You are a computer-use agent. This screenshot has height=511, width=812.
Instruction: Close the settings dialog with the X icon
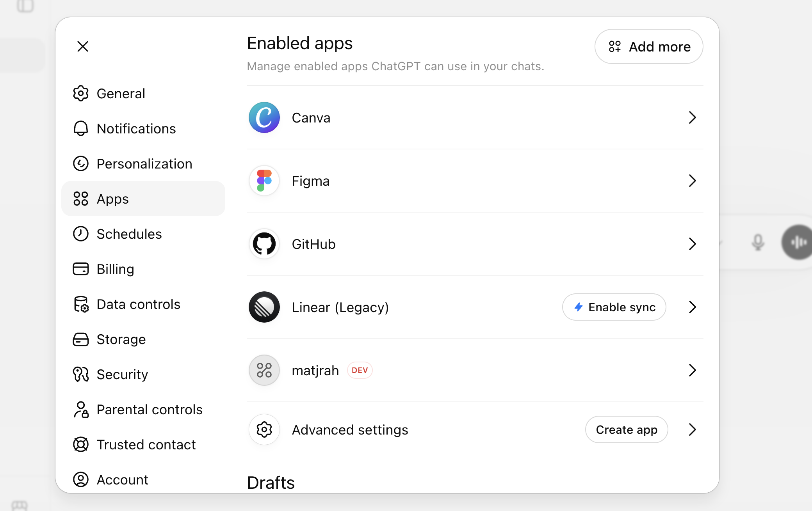click(x=83, y=46)
